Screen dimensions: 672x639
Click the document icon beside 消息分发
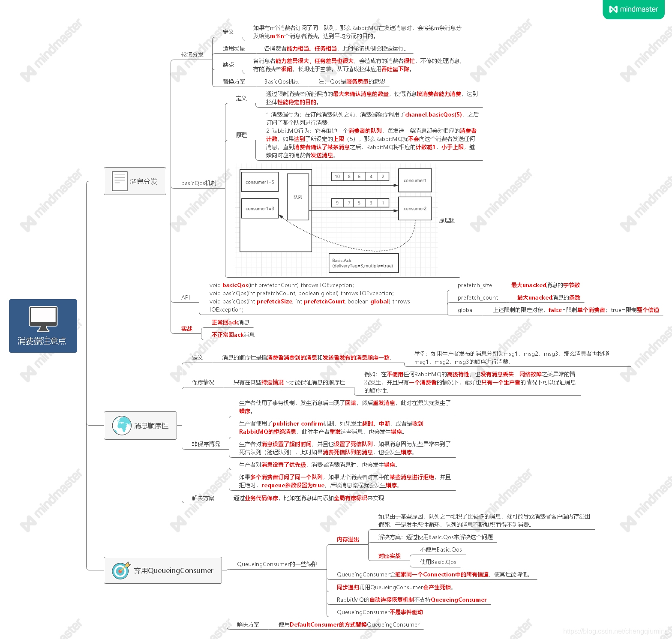pos(119,181)
